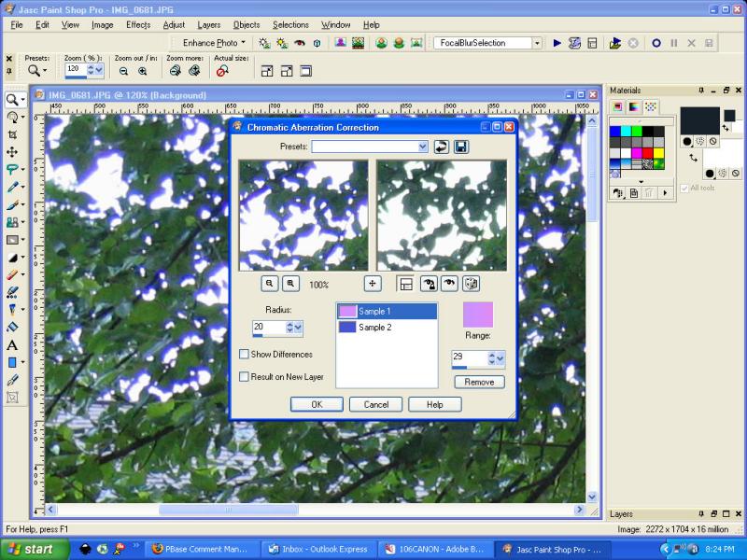Toggle the All tools checkbox in Materials
Viewport: 747px width, 560px height.
(x=684, y=189)
